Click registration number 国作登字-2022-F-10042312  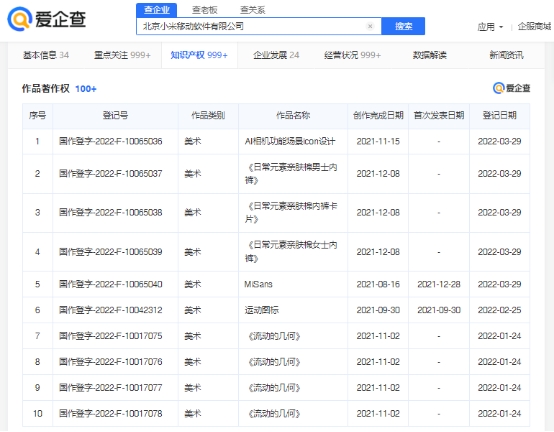[x=111, y=310]
